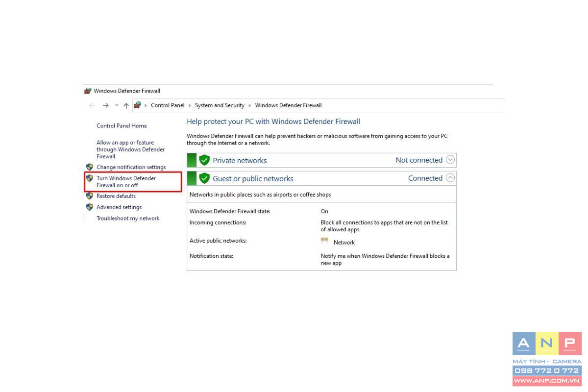Go back with the back arrow
The height and width of the screenshot is (392, 588).
[x=92, y=105]
